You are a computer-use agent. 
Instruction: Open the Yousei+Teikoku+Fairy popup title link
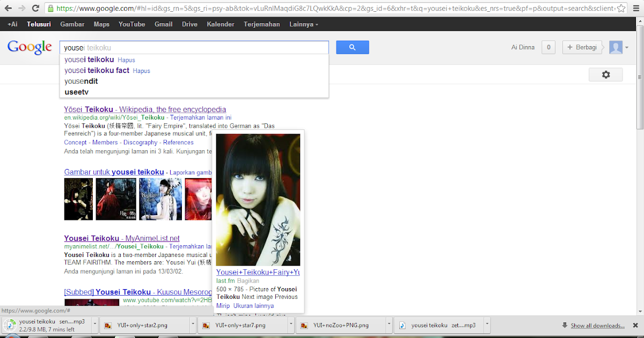click(258, 273)
